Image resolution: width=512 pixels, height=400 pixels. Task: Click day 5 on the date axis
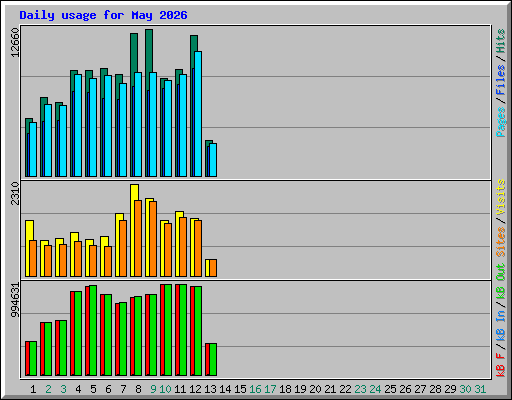[93, 389]
